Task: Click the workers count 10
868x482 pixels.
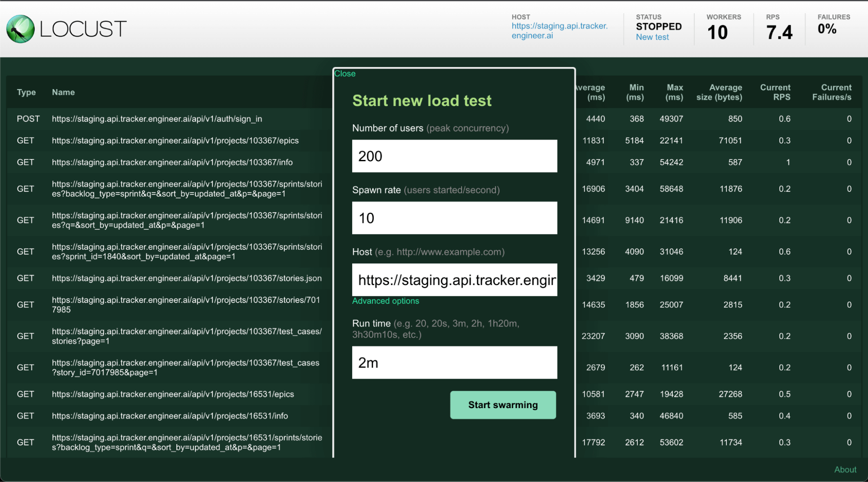Action: click(x=717, y=33)
